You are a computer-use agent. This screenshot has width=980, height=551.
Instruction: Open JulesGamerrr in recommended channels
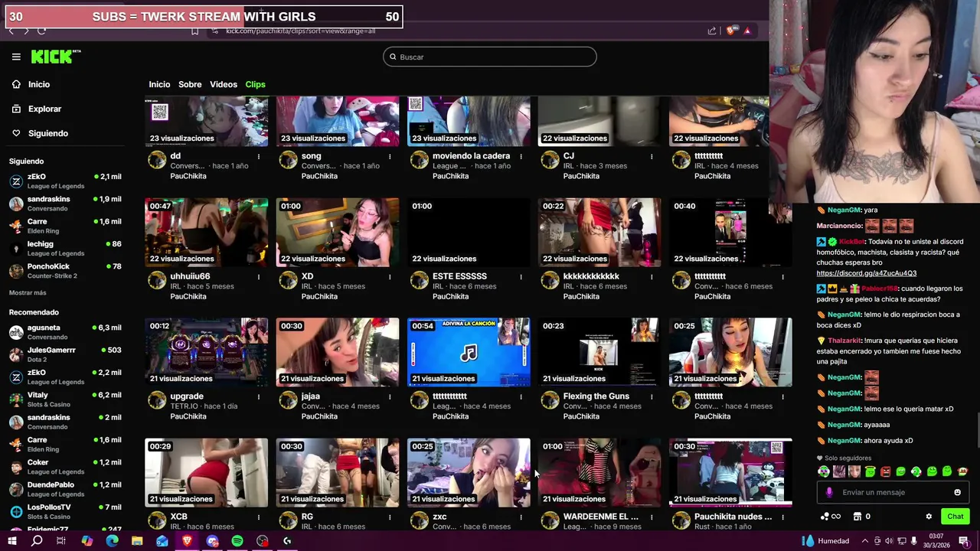pyautogui.click(x=65, y=354)
